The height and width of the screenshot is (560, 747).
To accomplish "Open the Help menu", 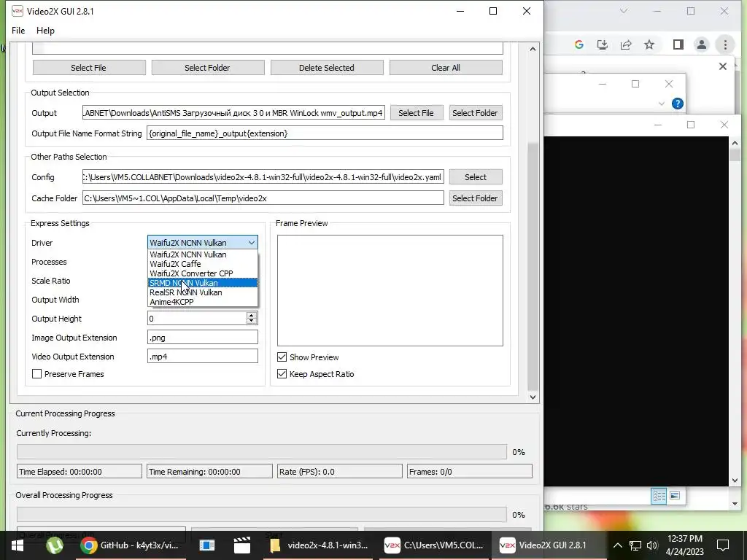I will coord(45,31).
